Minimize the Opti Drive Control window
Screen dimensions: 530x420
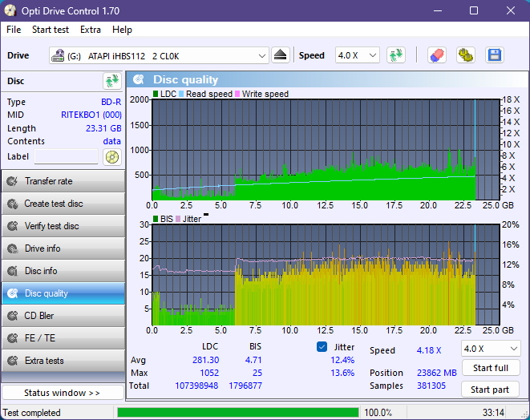438,10
